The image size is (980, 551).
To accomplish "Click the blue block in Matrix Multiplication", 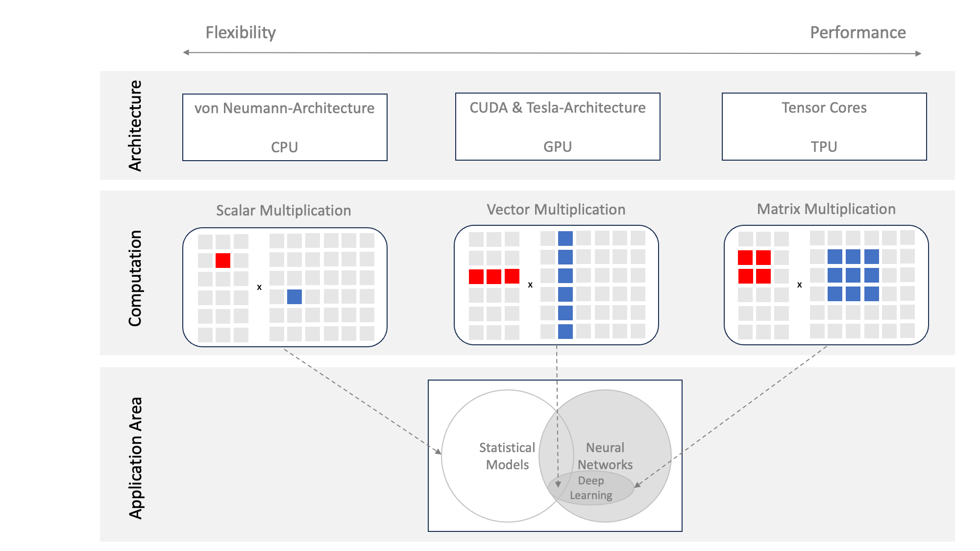I will tap(853, 275).
